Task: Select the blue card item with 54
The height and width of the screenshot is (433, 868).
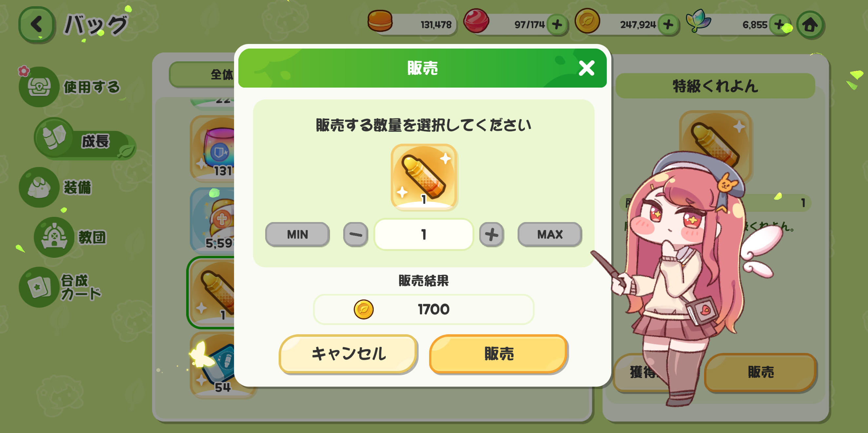Action: tap(219, 365)
